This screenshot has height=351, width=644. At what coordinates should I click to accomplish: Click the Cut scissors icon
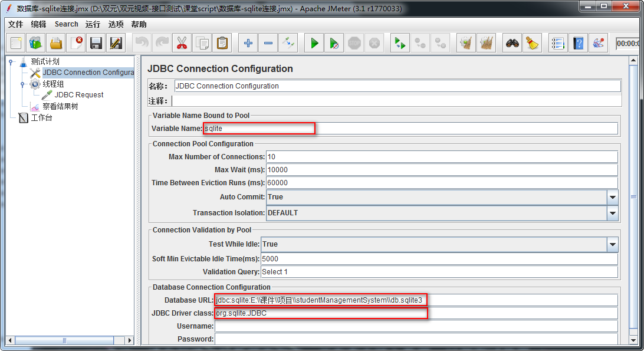click(182, 43)
